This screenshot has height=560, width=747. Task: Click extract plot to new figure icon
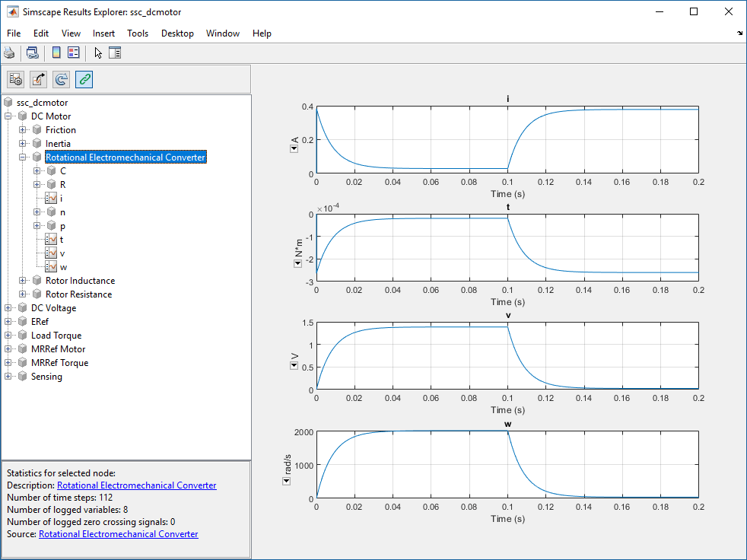click(x=39, y=79)
